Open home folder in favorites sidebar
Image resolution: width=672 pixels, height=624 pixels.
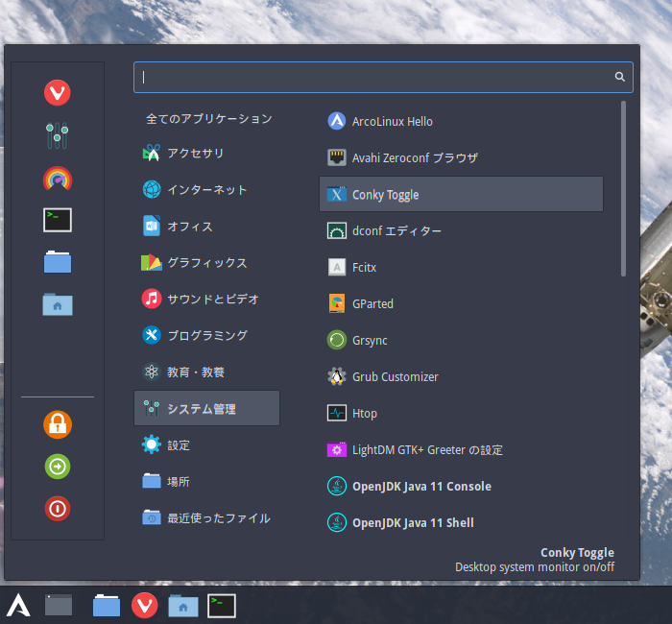[58, 304]
